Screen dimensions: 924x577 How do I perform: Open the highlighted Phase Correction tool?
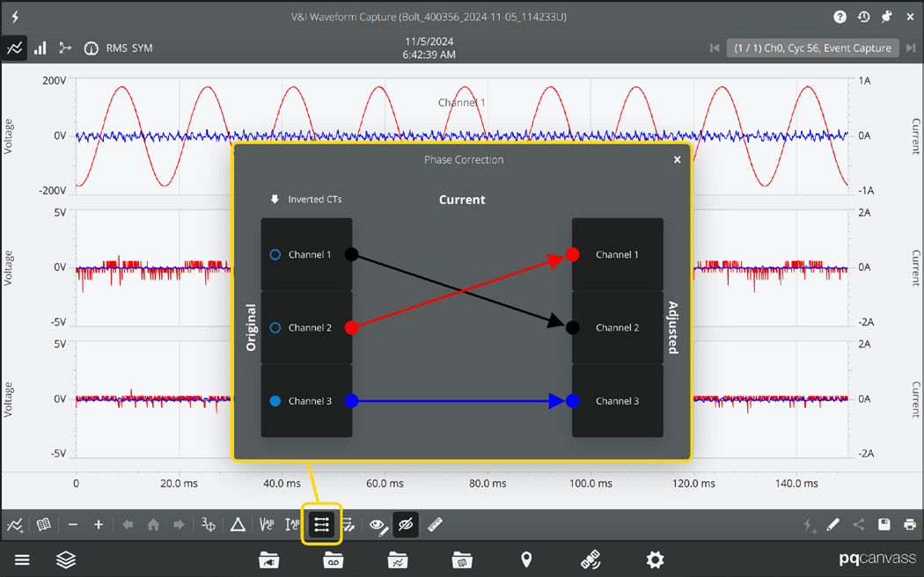pos(321,524)
